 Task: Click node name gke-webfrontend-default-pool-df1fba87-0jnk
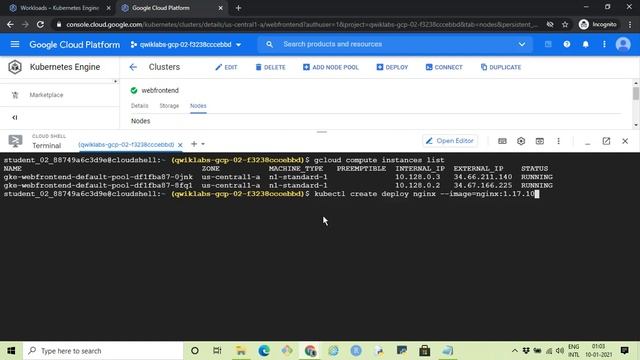(x=98, y=177)
